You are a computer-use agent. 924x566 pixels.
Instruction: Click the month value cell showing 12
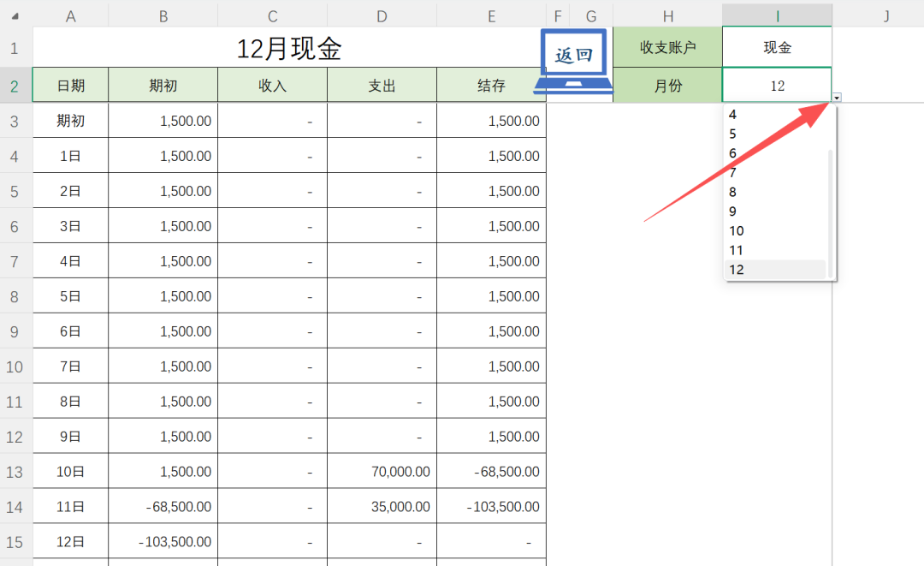click(x=777, y=86)
